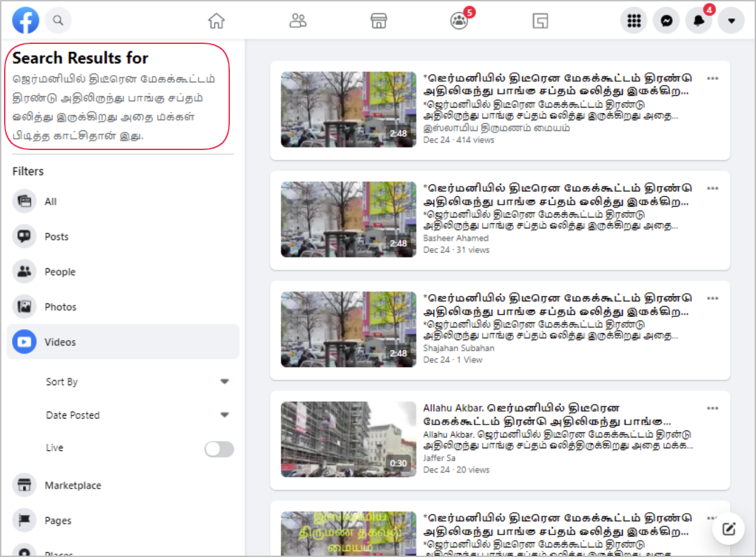Open the video title above Basheer Ahamed
The width and height of the screenshot is (756, 557).
tap(557, 194)
